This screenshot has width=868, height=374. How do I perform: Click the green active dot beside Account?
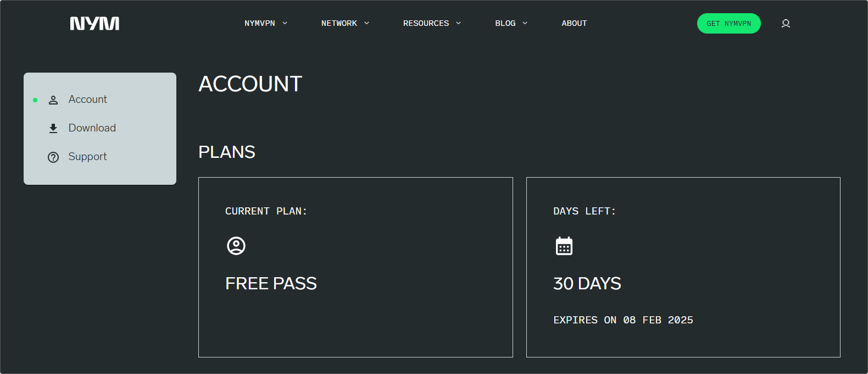click(x=35, y=100)
